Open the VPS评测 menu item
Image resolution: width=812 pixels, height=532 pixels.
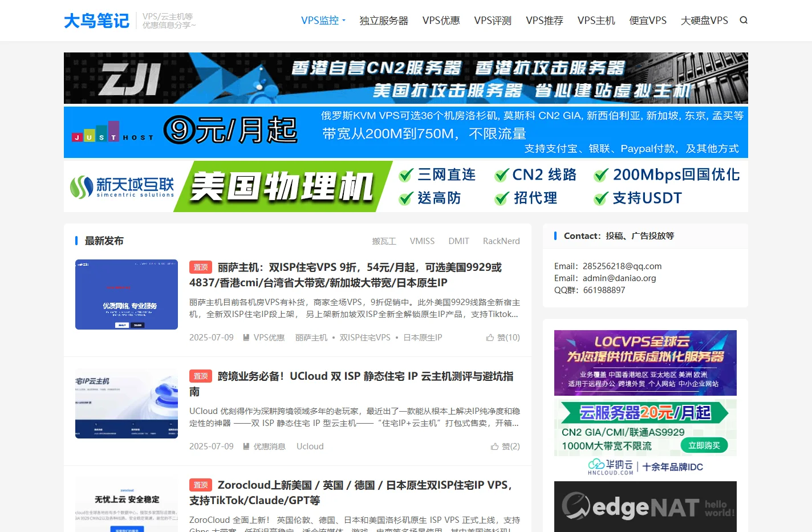click(x=493, y=21)
